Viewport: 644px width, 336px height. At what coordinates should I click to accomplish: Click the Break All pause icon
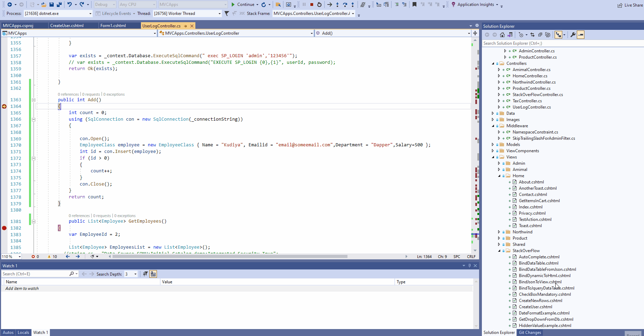[x=304, y=5]
